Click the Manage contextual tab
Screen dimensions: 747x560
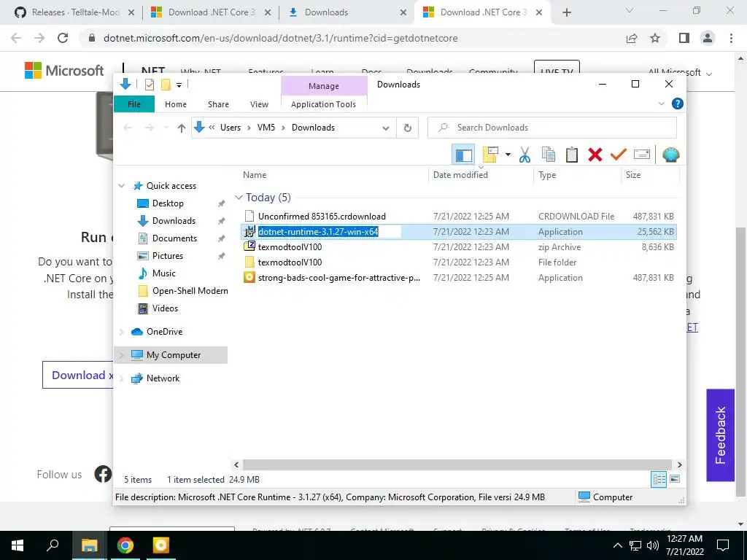(323, 86)
